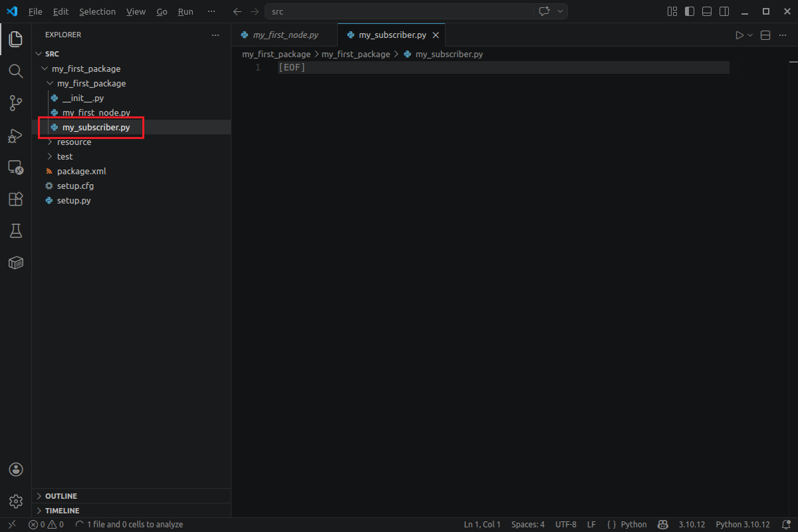
Task: Open the Explorer view in activity bar
Action: (x=16, y=39)
